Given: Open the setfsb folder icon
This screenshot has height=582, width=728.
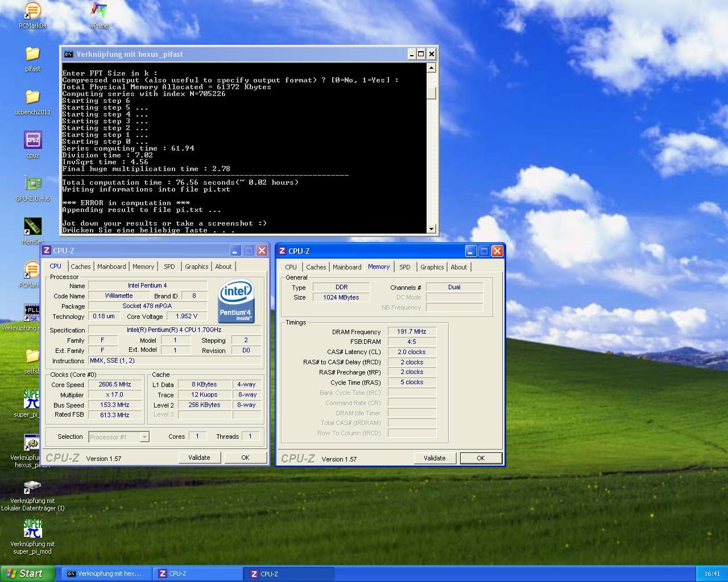Looking at the screenshot, I should click(32, 356).
